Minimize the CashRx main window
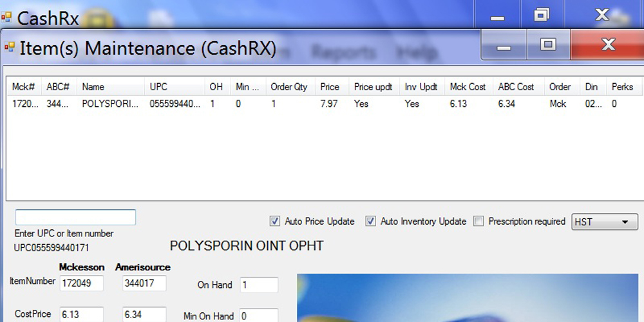 [x=497, y=15]
